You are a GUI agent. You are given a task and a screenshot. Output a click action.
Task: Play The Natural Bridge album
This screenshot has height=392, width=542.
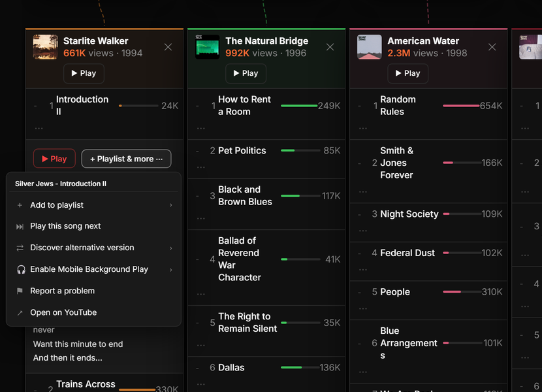click(246, 73)
